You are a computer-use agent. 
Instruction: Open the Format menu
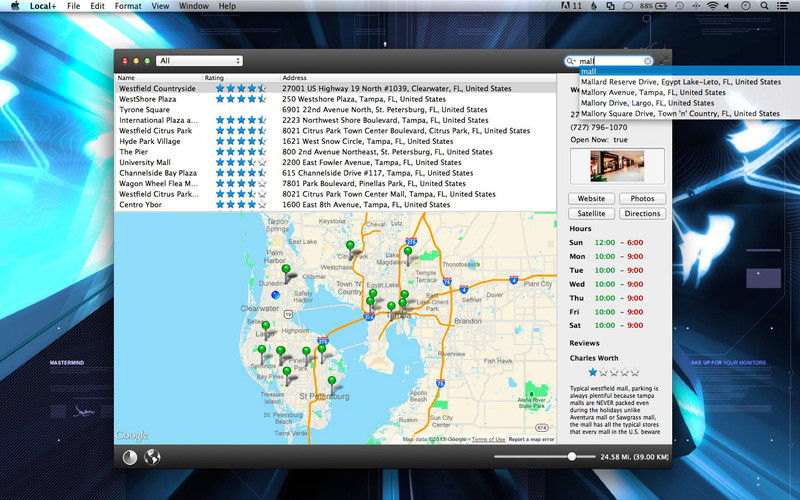tap(127, 6)
